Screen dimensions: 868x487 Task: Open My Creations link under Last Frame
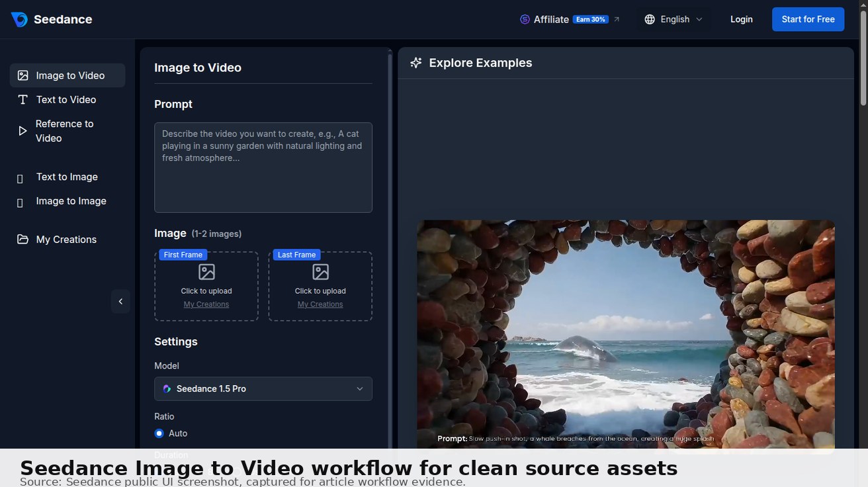[320, 304]
